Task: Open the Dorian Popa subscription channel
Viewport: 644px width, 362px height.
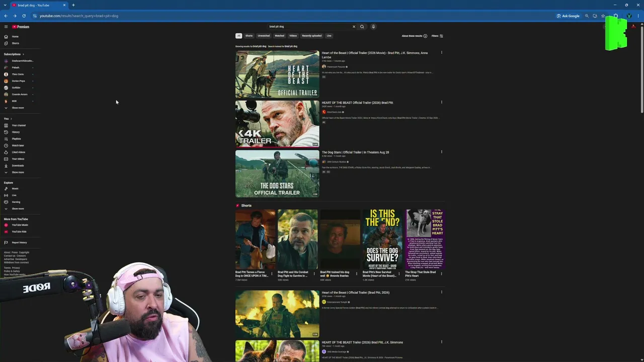Action: tap(19, 81)
